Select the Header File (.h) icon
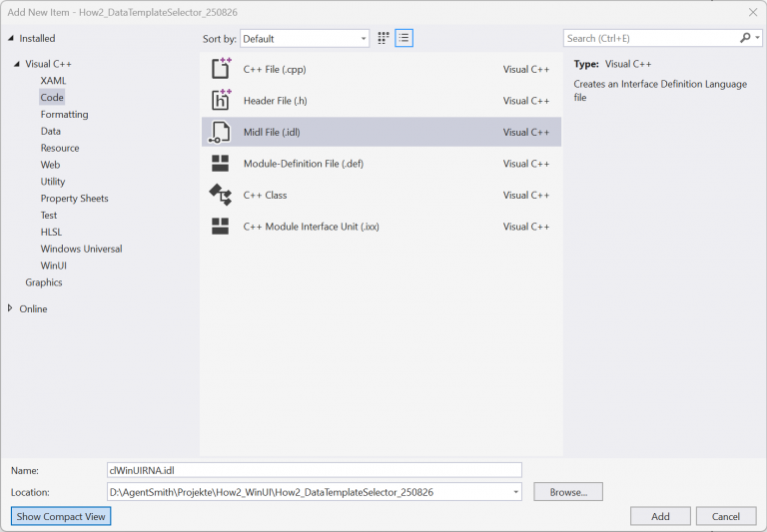 (x=221, y=100)
